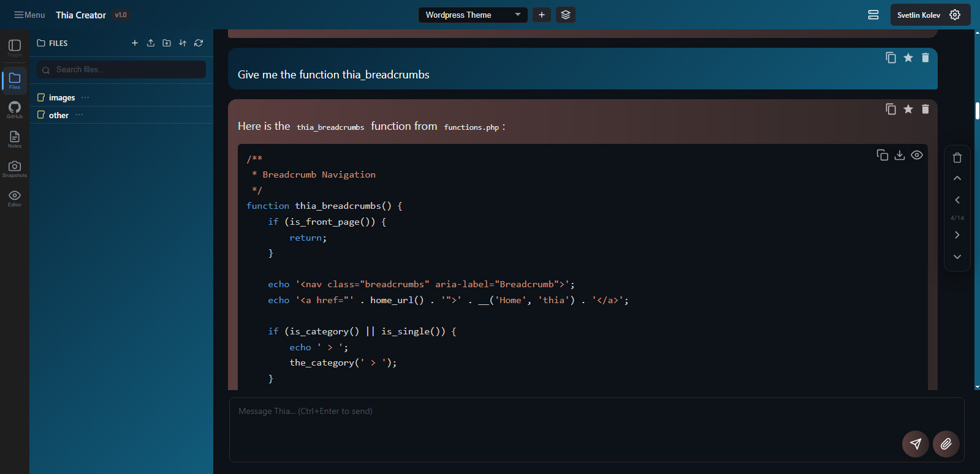The image size is (980, 474).
Task: Star the thia_breadcrumbs user message
Action: [x=908, y=58]
